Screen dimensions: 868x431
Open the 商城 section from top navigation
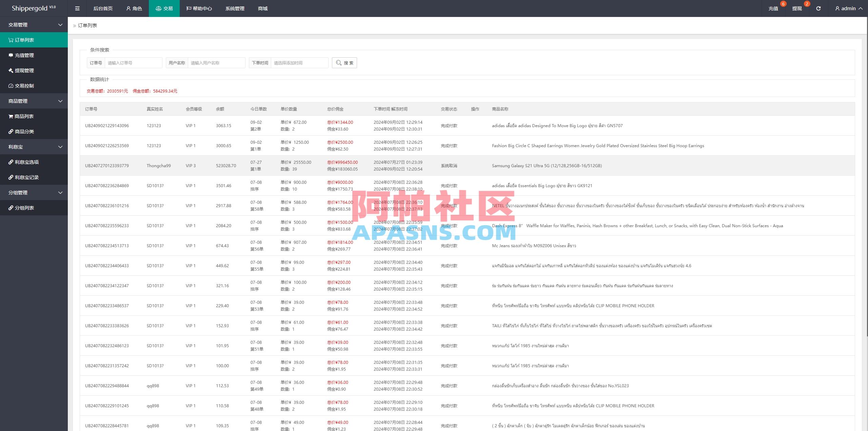pos(263,8)
